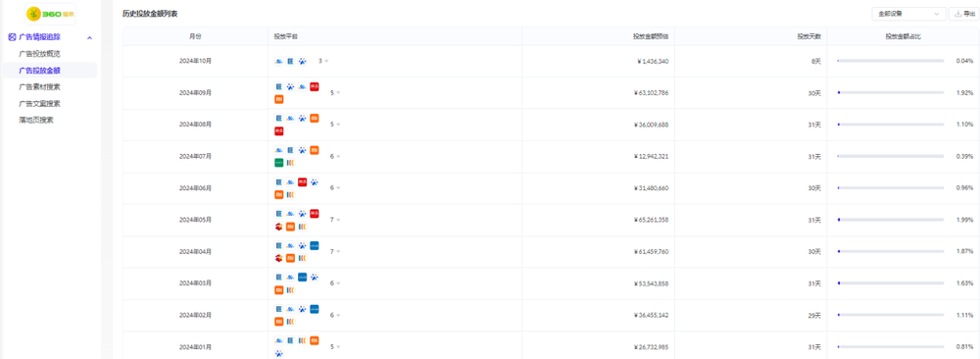Expand the platform count 6 in the 2024年06月 row

pos(335,188)
